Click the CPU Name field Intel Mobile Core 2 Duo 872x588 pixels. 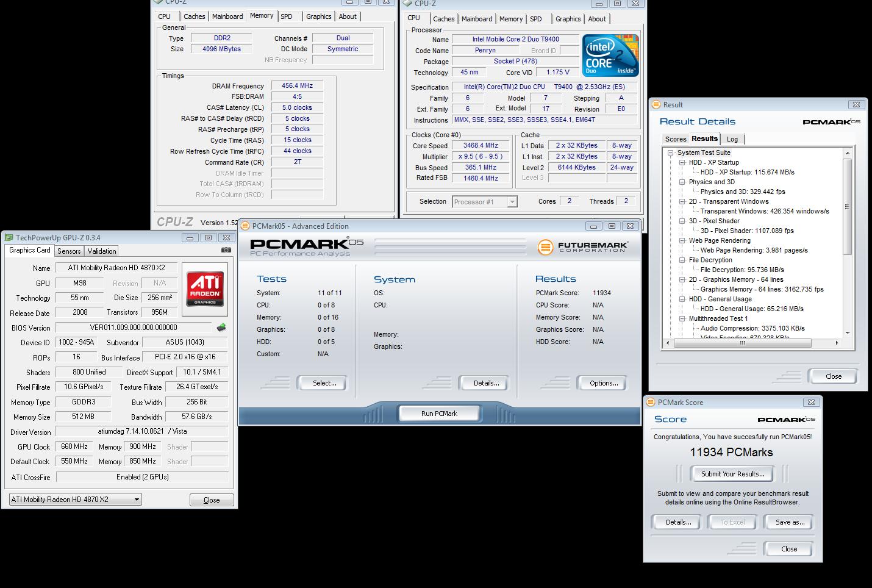(x=516, y=40)
